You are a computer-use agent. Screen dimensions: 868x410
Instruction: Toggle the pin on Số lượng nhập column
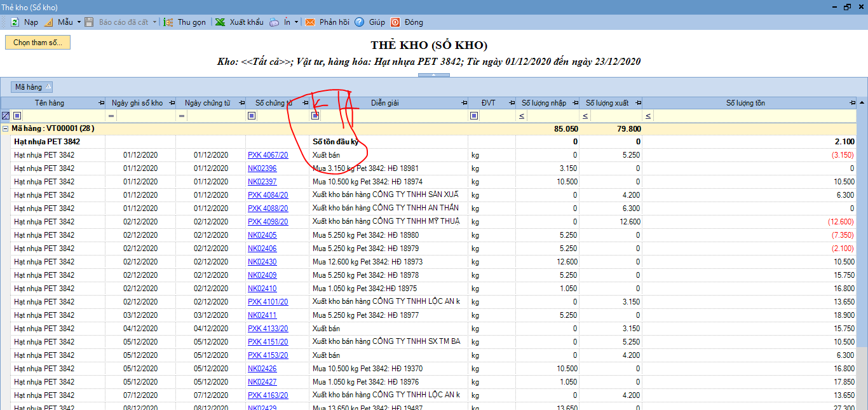(574, 103)
